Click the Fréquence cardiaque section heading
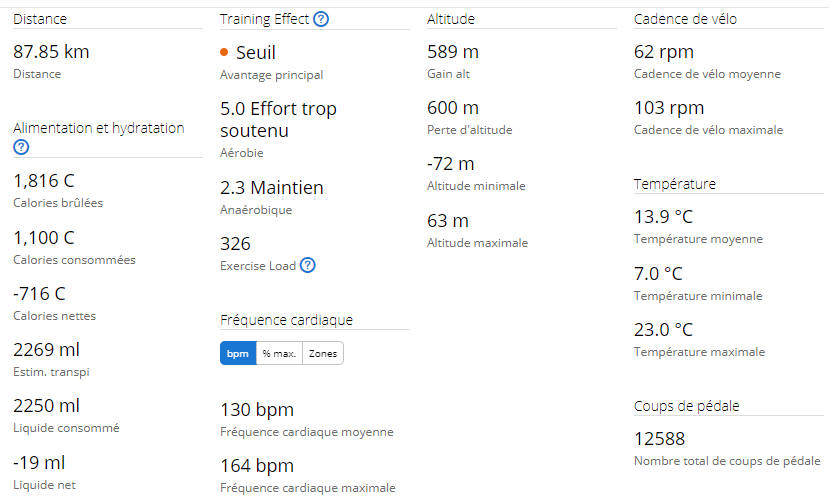The image size is (829, 496). pyautogui.click(x=286, y=320)
